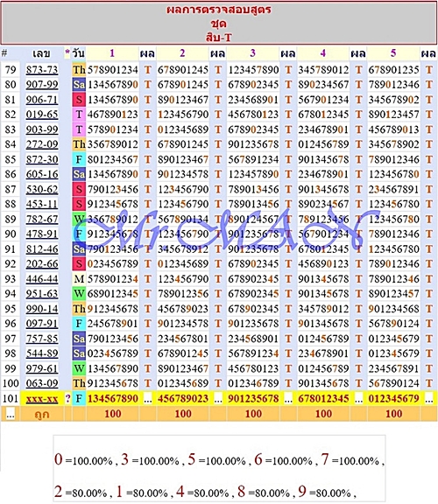Click the question mark in row 101
The image size is (438, 504).
coord(67,399)
